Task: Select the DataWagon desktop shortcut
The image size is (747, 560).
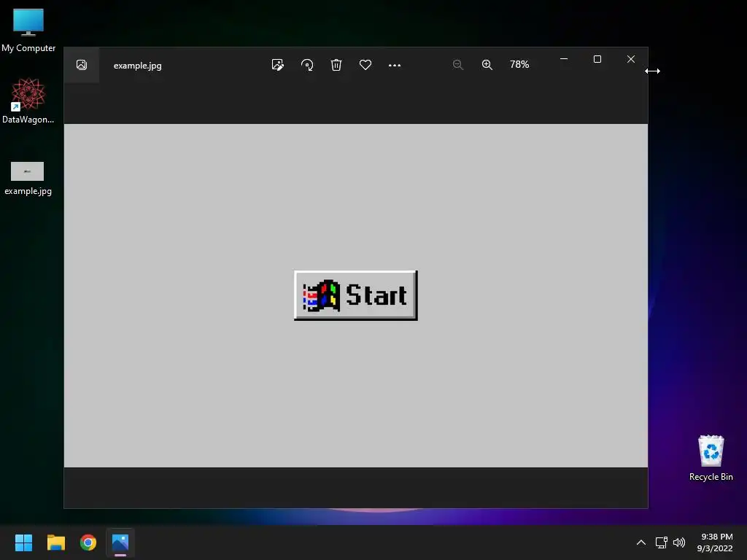Action: point(28,101)
